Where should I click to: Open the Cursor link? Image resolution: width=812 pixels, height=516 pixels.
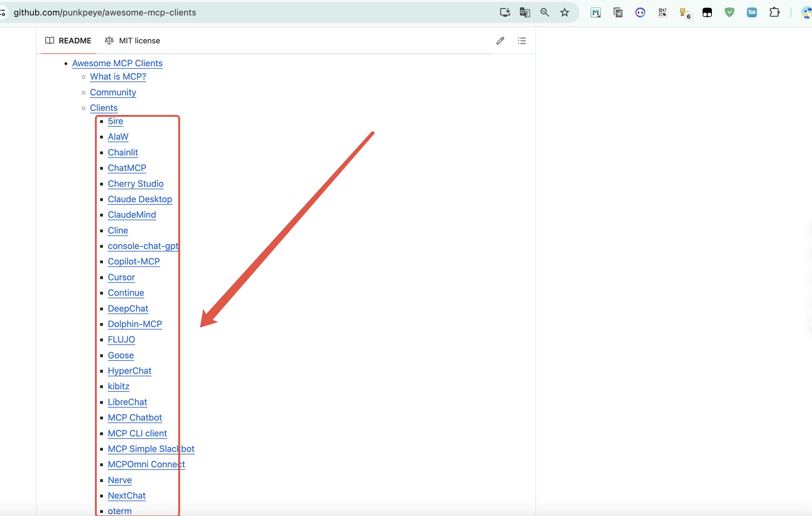coord(121,278)
